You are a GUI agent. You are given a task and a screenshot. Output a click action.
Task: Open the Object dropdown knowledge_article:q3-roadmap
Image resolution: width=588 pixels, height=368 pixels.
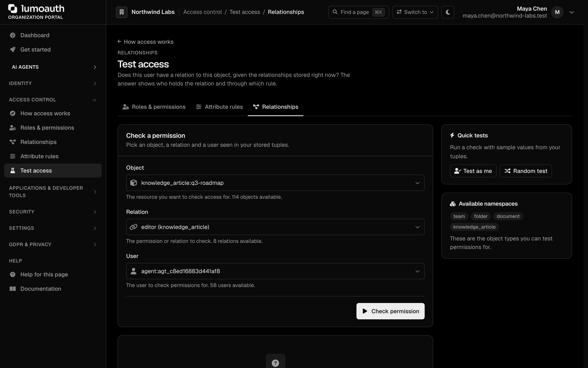[275, 183]
